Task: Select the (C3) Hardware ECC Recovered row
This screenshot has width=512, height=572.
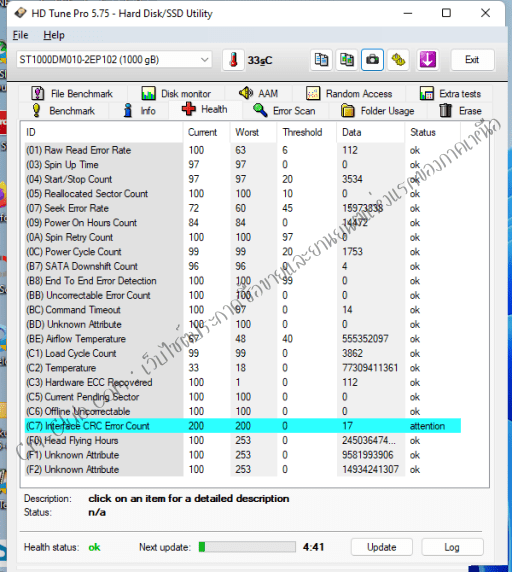Action: click(x=243, y=383)
